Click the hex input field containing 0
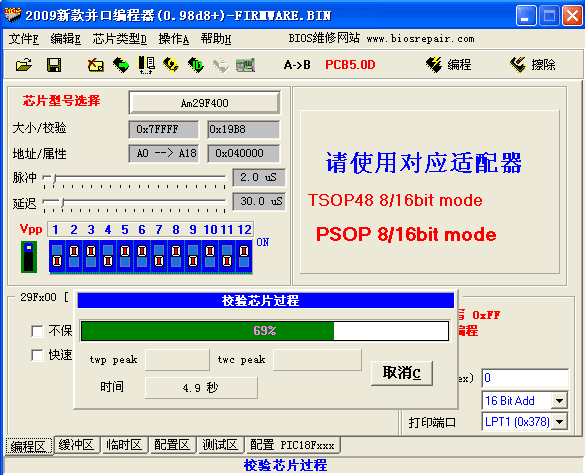This screenshot has width=585, height=475. click(525, 378)
